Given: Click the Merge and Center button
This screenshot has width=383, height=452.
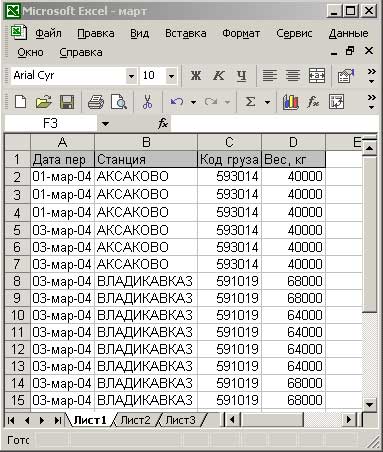Looking at the screenshot, I should pos(317,76).
